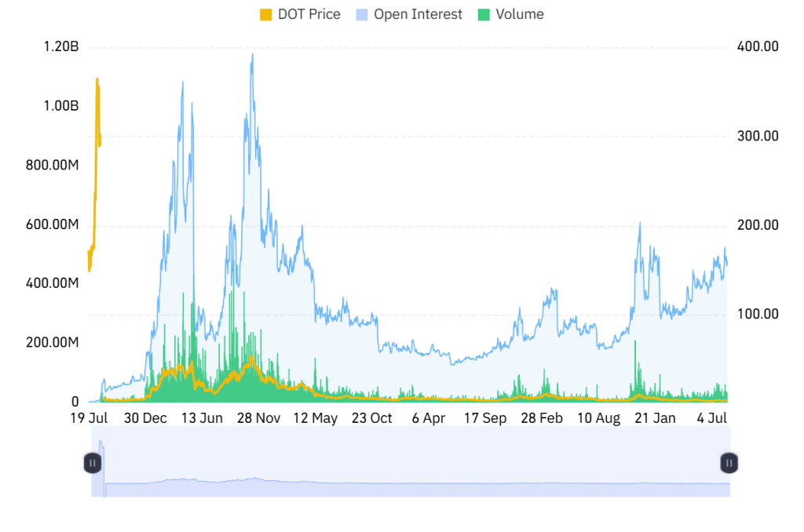
Task: Click the 28 Feb date label
Action: 542,418
